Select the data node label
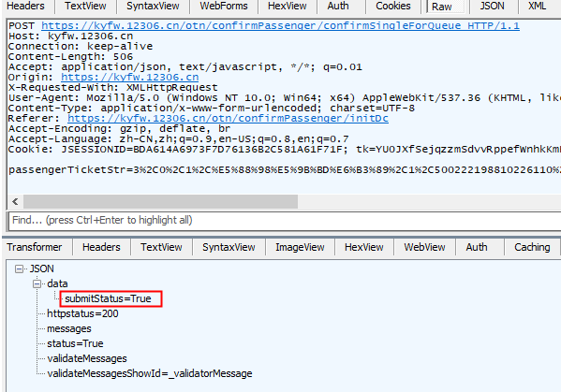Screen dimensions: 561x392 57,283
